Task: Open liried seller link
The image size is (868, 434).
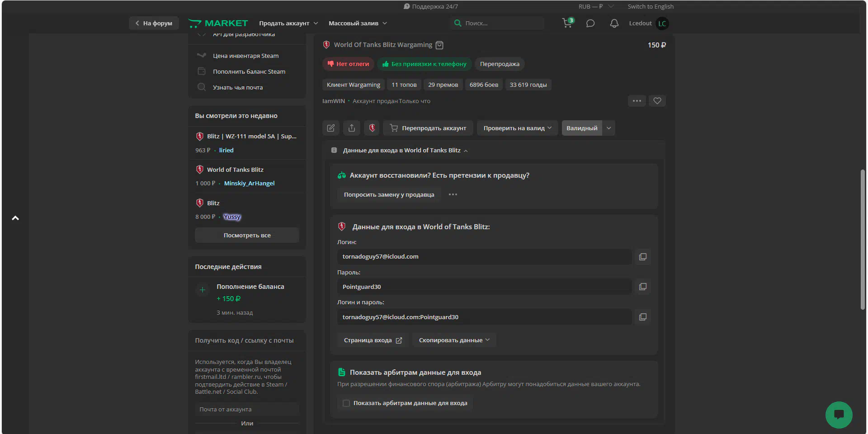Action: 226,150
